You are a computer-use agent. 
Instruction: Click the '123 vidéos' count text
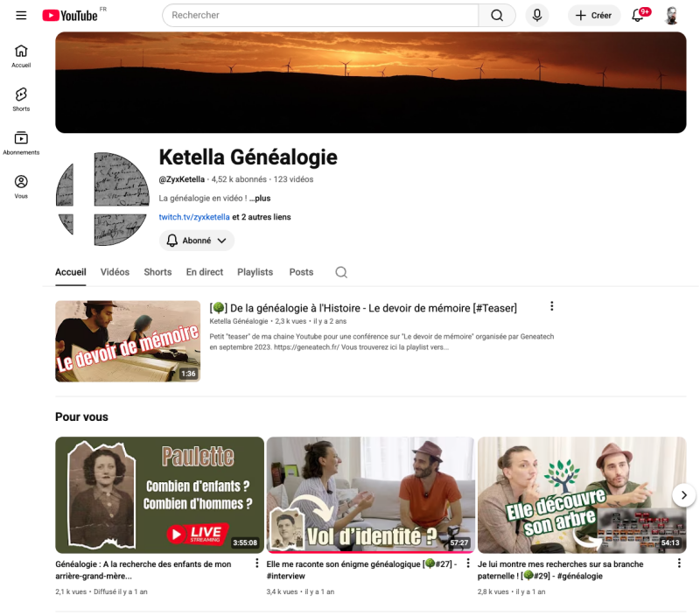pos(293,179)
